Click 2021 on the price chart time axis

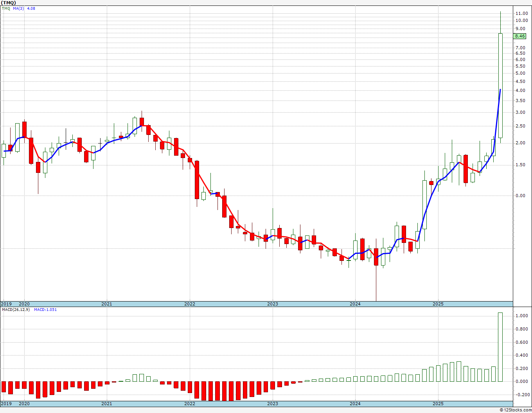107,304
